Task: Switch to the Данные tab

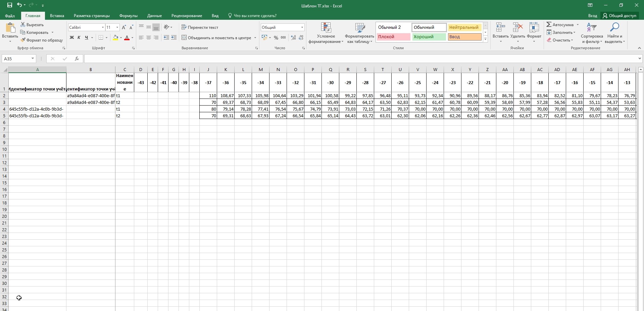Action: tap(154, 16)
